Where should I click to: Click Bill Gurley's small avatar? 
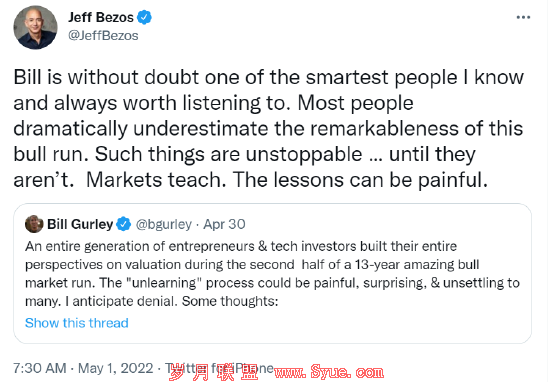(34, 224)
